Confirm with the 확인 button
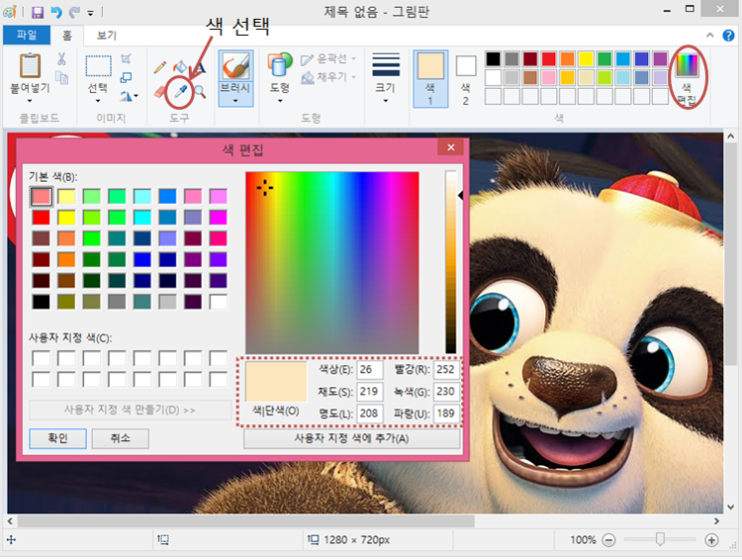 (x=58, y=438)
